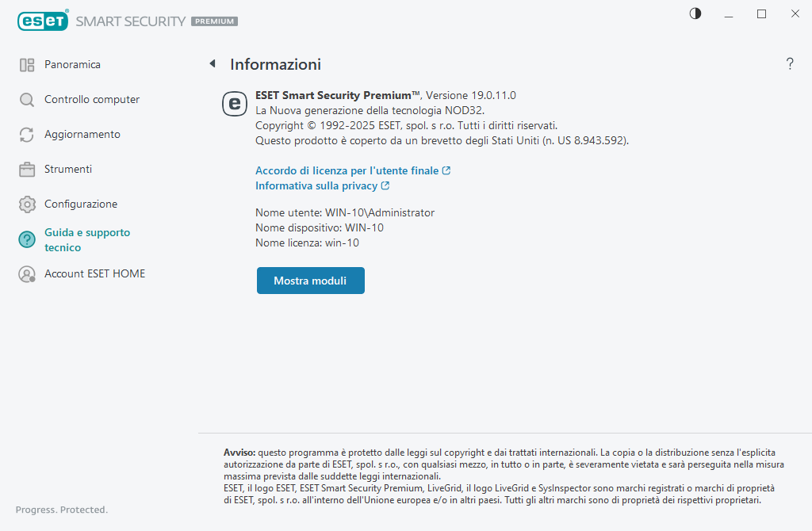812x531 pixels.
Task: Go to the Configurazione section
Action: [81, 204]
